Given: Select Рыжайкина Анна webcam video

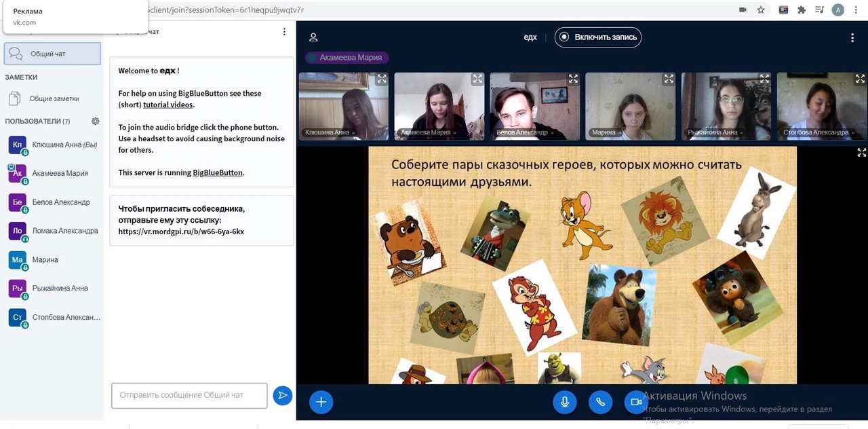Looking at the screenshot, I should (726, 106).
